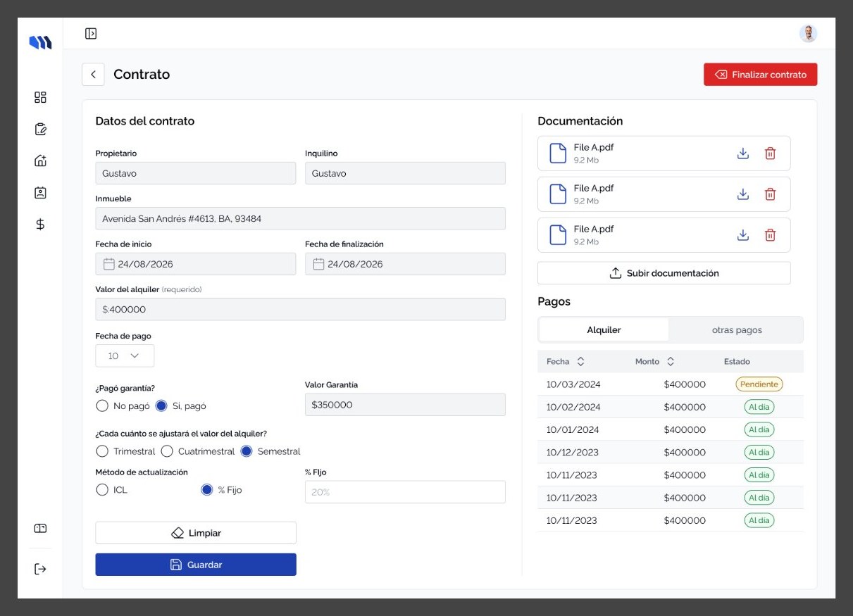Sort payments by Fecha column arrows
The width and height of the screenshot is (853, 616).
click(x=580, y=361)
